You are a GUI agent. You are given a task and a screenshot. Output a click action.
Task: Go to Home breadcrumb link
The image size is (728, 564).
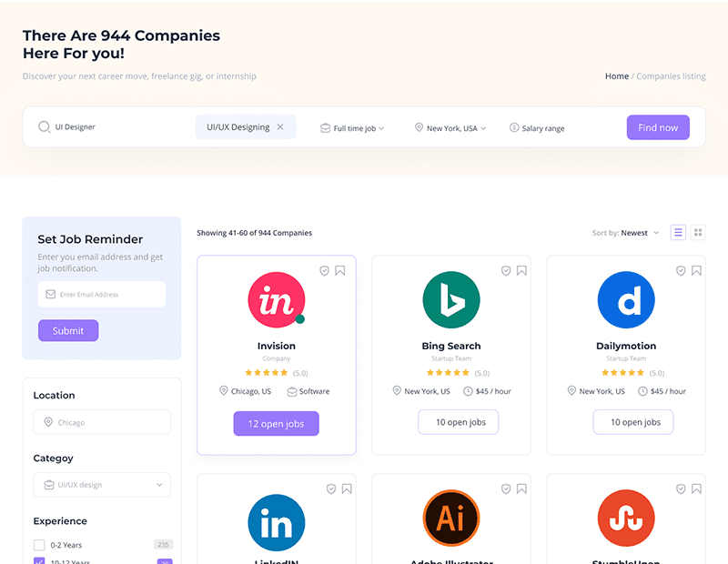(616, 76)
